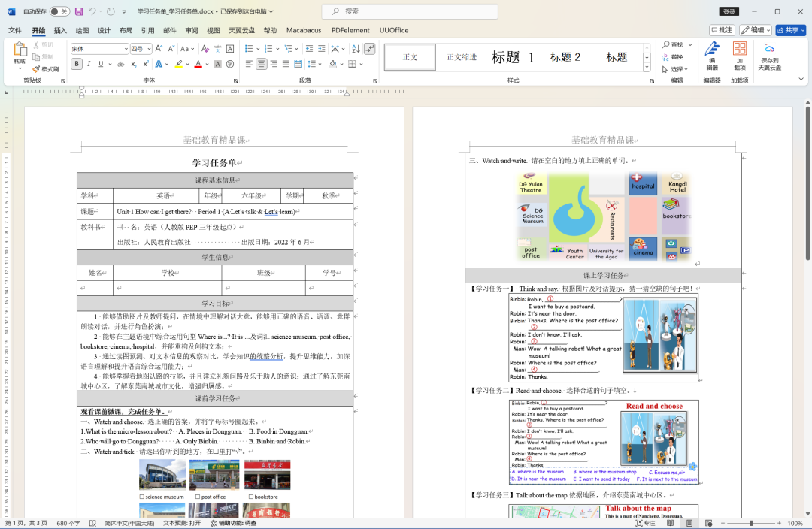The image size is (812, 529).
Task: Open the 插入 ribbon tab
Action: (x=60, y=30)
